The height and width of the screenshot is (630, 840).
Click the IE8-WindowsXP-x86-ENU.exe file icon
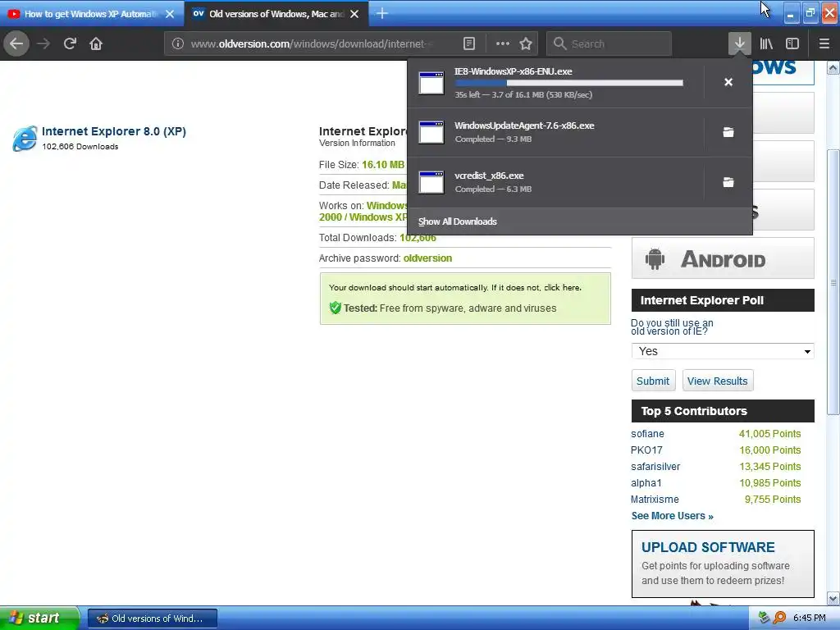pos(431,83)
